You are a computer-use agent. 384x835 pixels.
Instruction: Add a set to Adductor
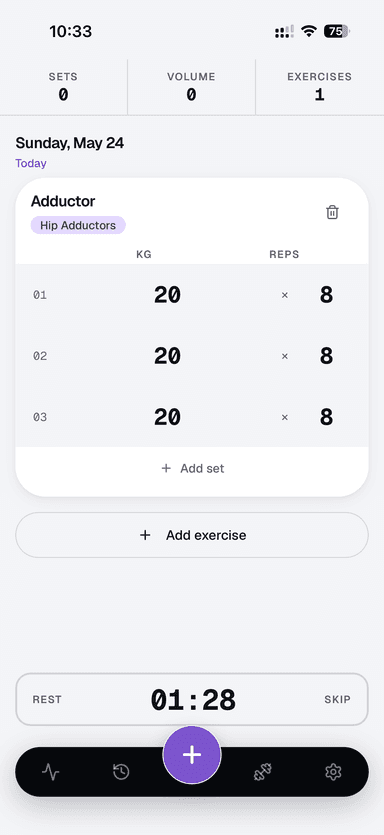[x=192, y=469]
